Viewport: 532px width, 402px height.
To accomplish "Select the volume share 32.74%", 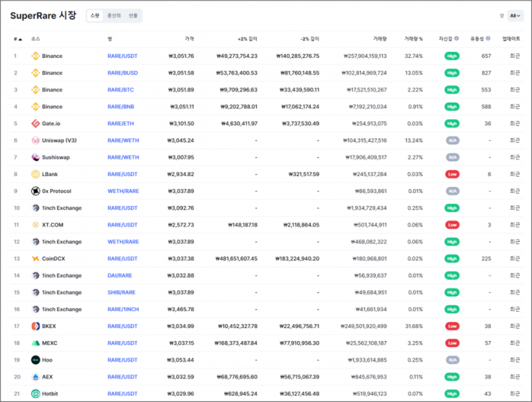I will [414, 56].
